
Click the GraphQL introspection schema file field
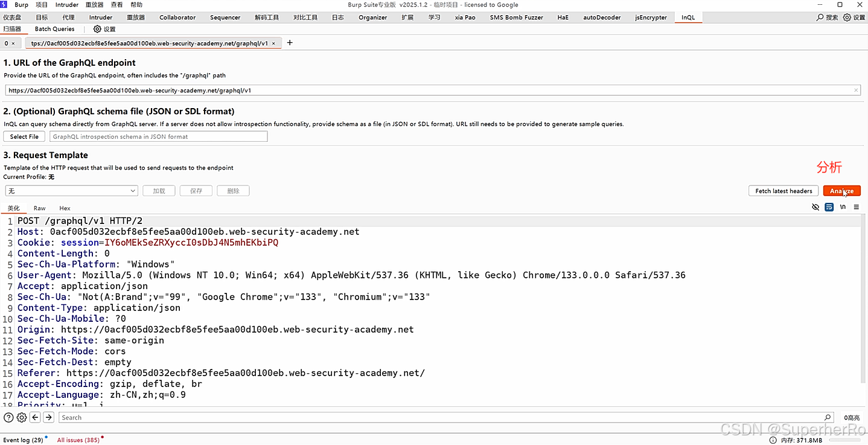point(158,136)
